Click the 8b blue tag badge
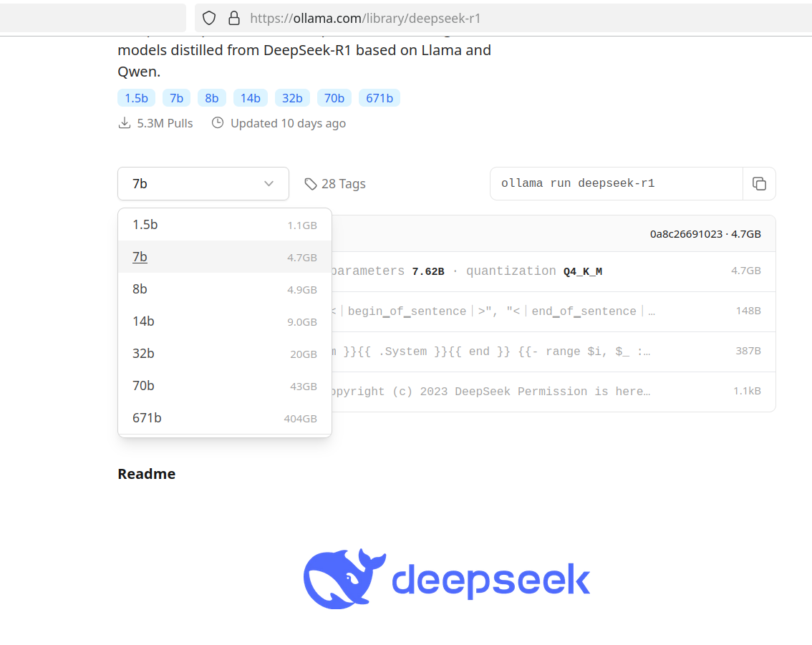Screen dimensions: 812x645 pyautogui.click(x=212, y=98)
